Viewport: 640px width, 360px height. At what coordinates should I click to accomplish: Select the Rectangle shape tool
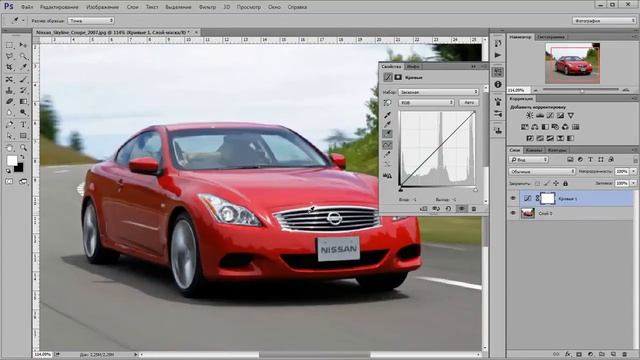click(23, 136)
